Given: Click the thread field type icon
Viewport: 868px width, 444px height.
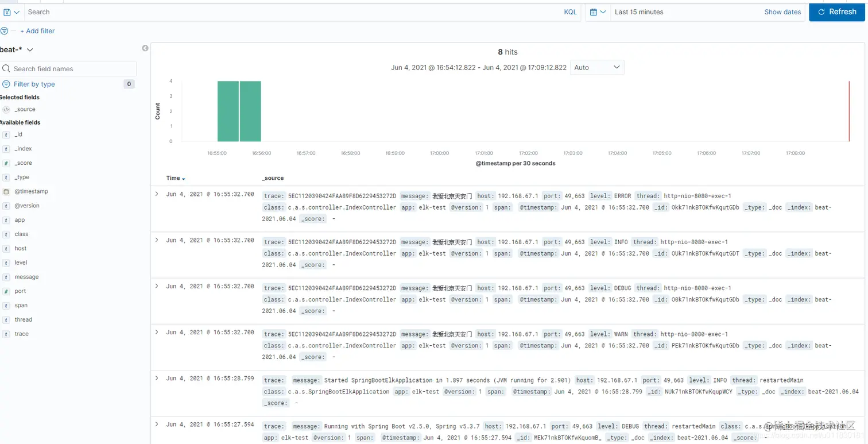Looking at the screenshot, I should tap(6, 320).
